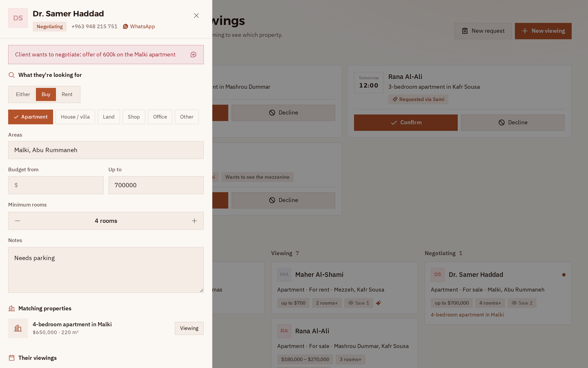
Task: Decrease minimum rooms with minus icon
Action: pos(18,221)
